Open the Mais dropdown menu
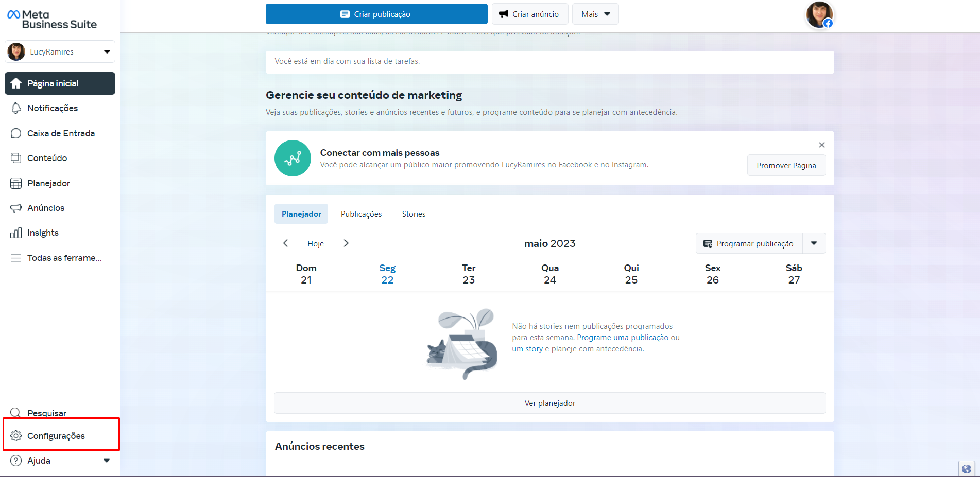Viewport: 980px width, 477px height. tap(595, 14)
